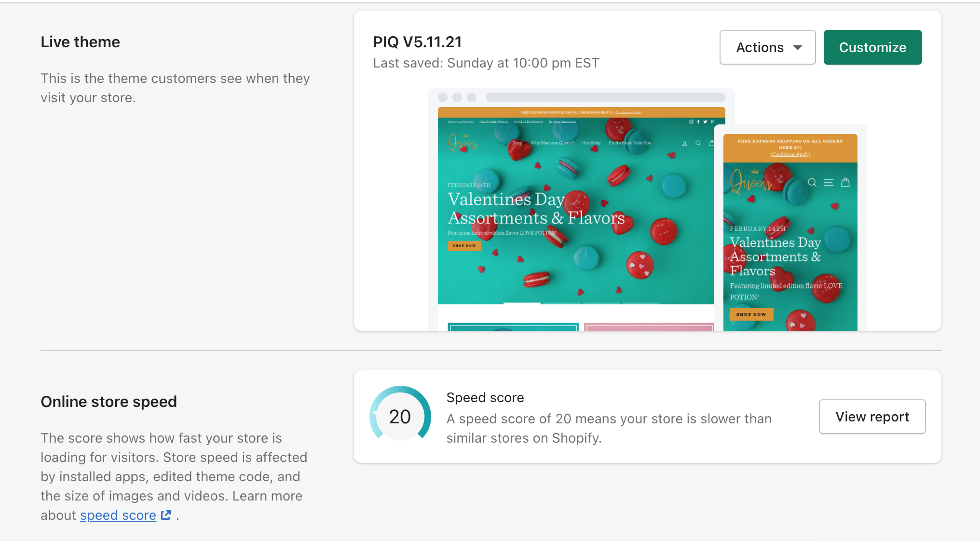The width and height of the screenshot is (980, 541).
Task: Open Customer Service in the preview topbar
Action: (461, 122)
